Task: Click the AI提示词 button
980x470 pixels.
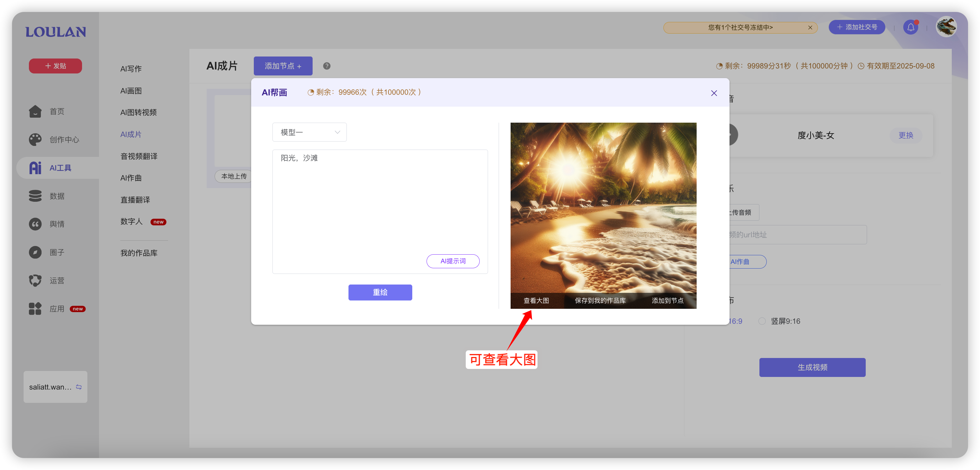Action: [x=453, y=261]
